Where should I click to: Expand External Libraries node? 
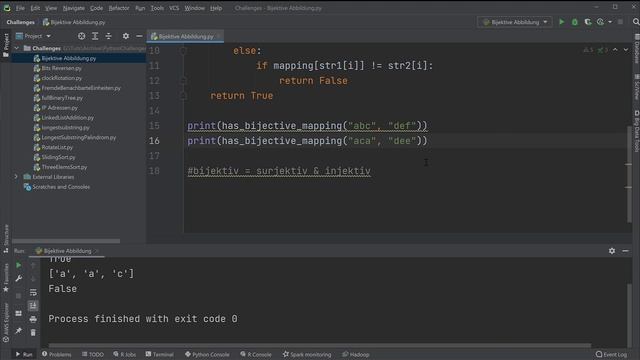[x=16, y=177]
